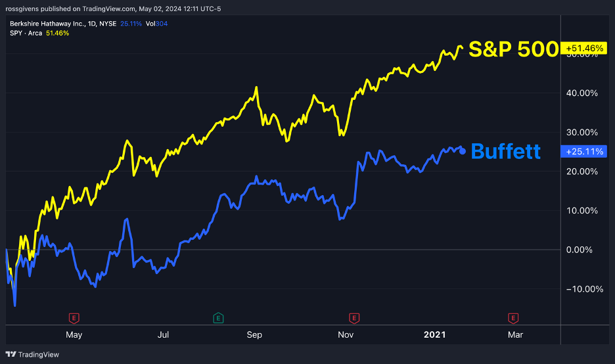Click the 0.00% label on the price axis
The height and width of the screenshot is (364, 615).
pos(580,250)
